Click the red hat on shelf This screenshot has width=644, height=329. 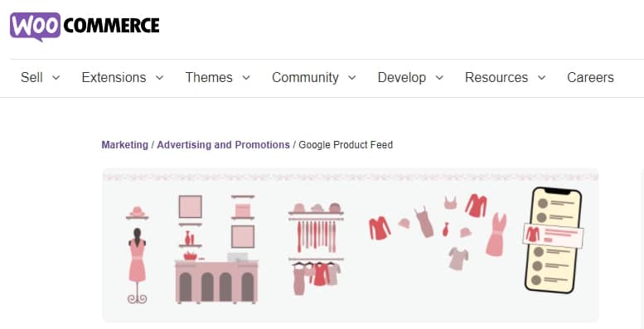138,212
